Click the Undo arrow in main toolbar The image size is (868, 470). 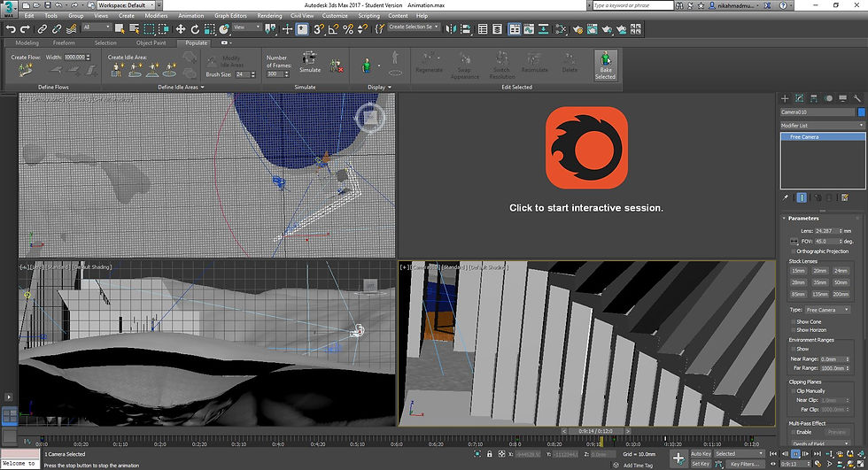[x=10, y=29]
